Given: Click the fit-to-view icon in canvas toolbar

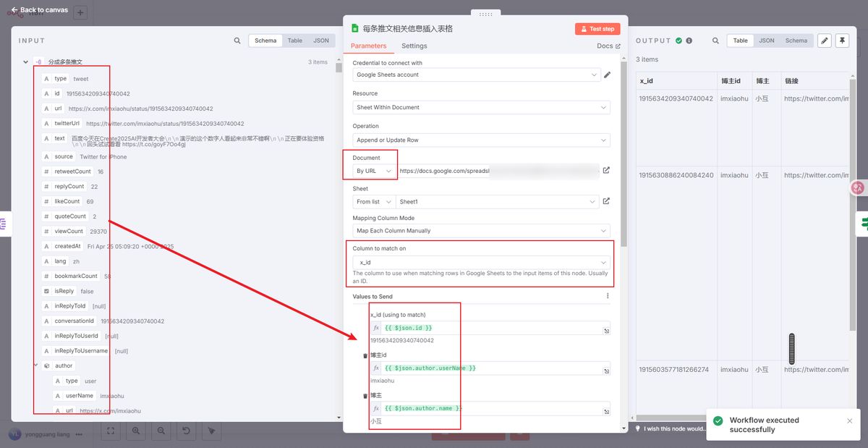Looking at the screenshot, I should click(x=111, y=431).
